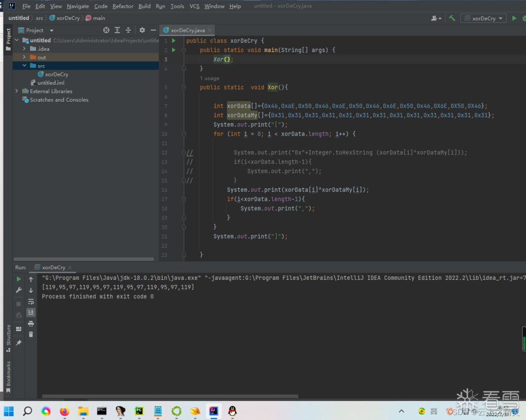Screen dimensions: 526x420
Task: Toggle the pin tab icon in Run panel
Action: click(19, 343)
